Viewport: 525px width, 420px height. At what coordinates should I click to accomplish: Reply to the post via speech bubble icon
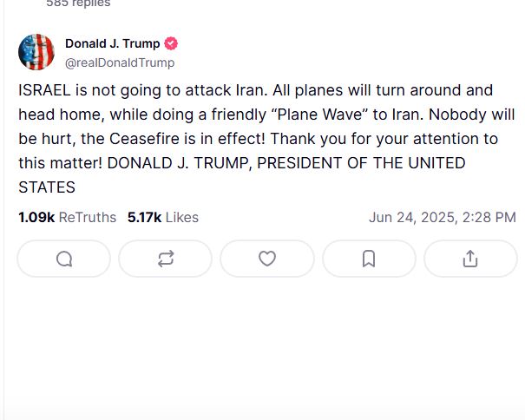click(64, 259)
